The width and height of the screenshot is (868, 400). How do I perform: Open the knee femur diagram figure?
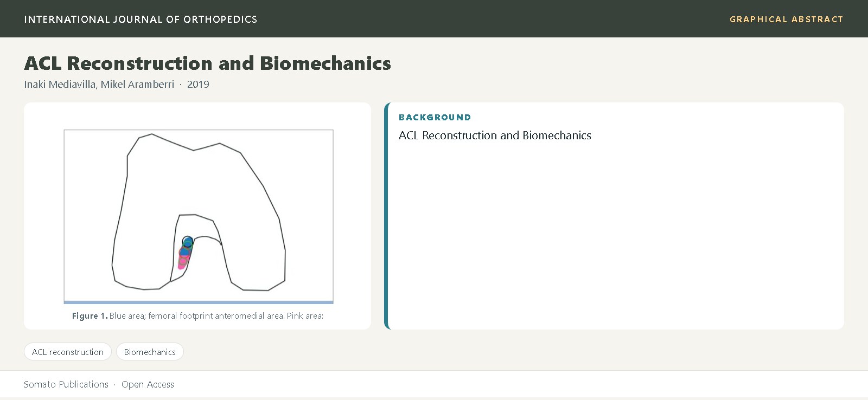(199, 216)
